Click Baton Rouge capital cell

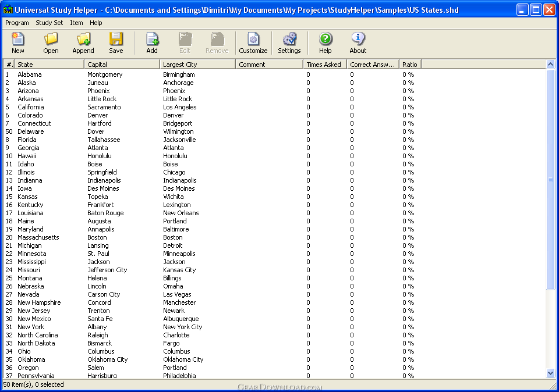105,213
